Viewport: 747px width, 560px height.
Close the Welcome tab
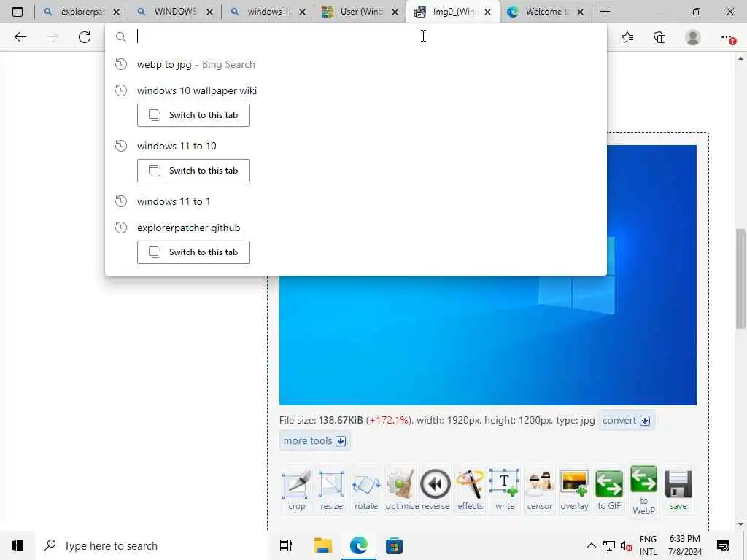[x=580, y=12]
